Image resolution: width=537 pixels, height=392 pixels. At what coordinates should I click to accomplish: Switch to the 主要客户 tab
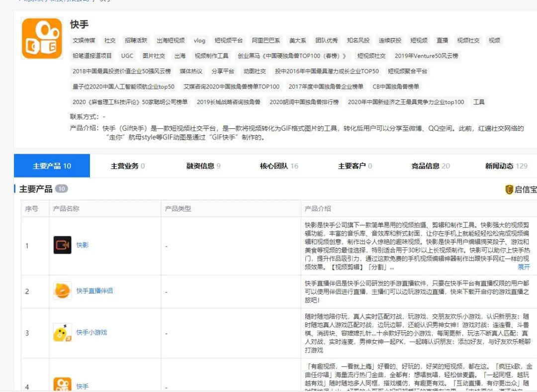[354, 166]
